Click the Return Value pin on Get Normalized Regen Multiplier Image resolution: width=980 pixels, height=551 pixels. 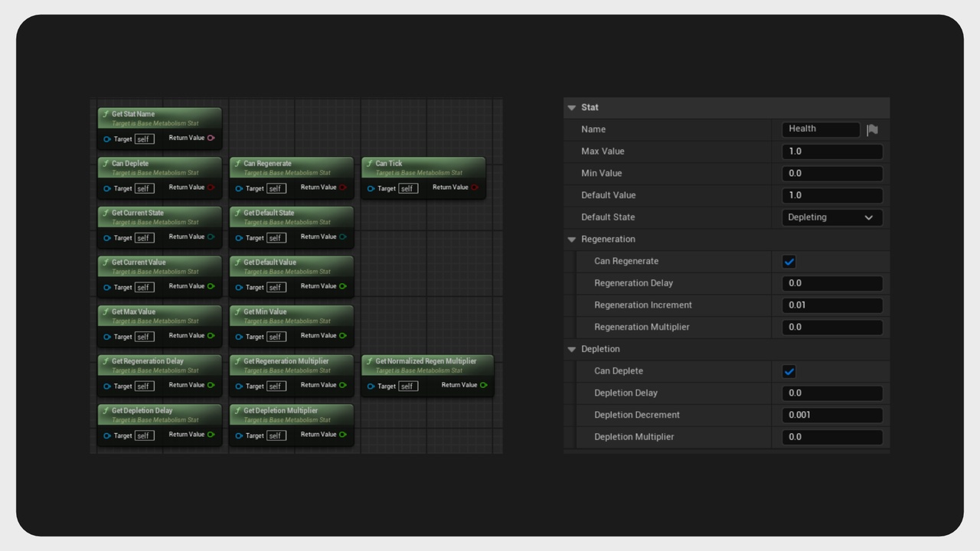coord(483,386)
